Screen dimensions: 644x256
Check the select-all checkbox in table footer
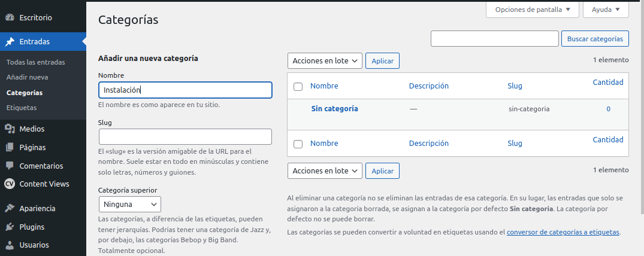pyautogui.click(x=298, y=144)
